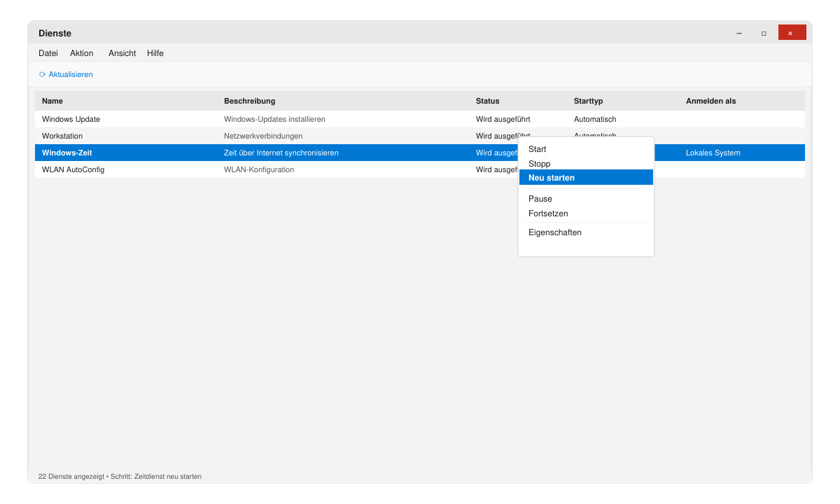840x504 pixels.
Task: Select the Windows-Zeit service name
Action: (x=66, y=153)
